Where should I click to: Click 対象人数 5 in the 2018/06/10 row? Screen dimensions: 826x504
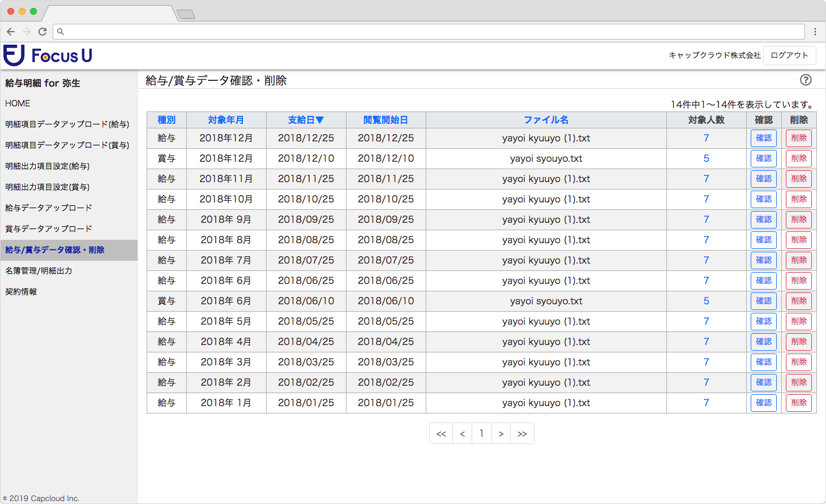707,301
